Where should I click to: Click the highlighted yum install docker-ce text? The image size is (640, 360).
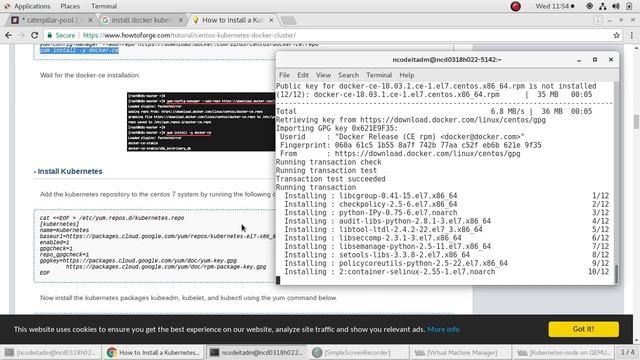(79, 51)
